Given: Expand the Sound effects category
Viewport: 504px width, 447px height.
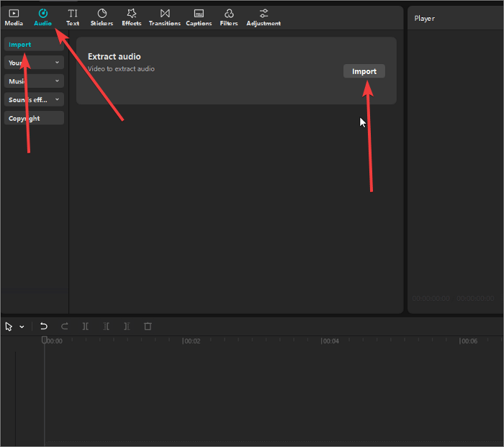Looking at the screenshot, I should click(34, 100).
